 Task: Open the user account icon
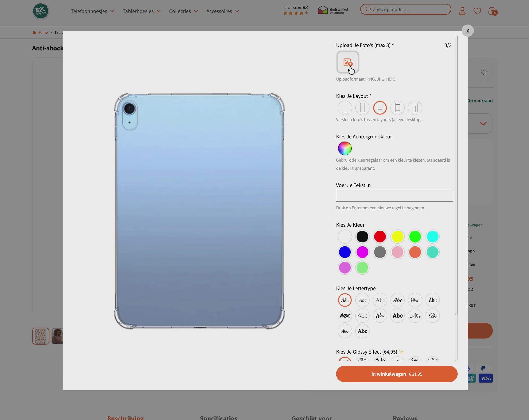(462, 11)
